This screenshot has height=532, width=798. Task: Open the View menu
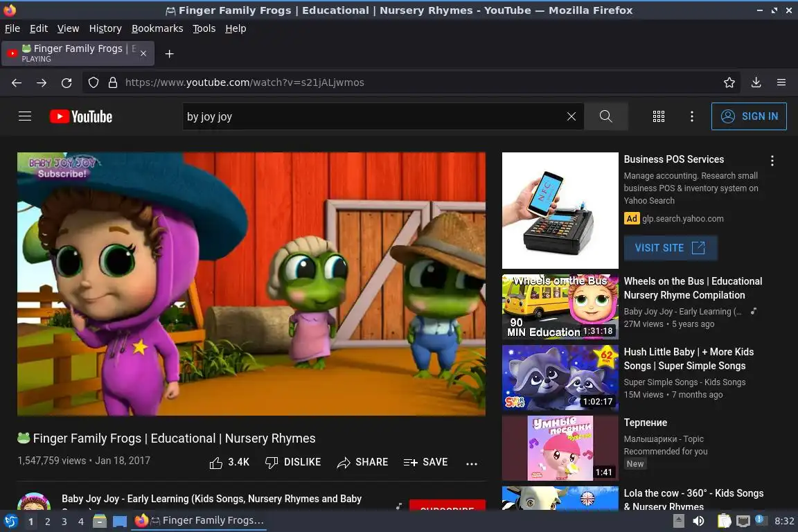[68, 28]
